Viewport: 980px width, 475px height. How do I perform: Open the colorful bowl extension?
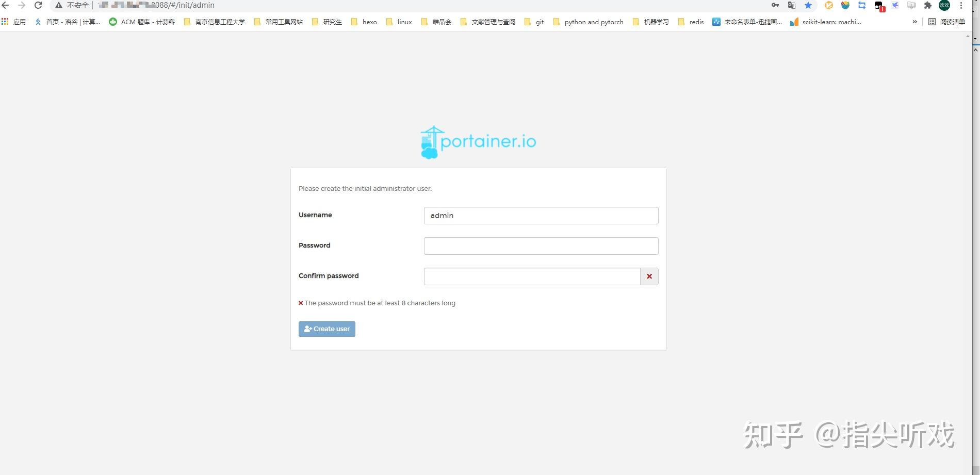click(x=845, y=5)
